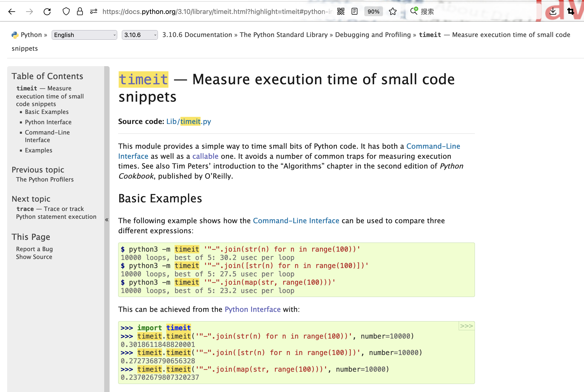Click the browser download icon

point(553,11)
